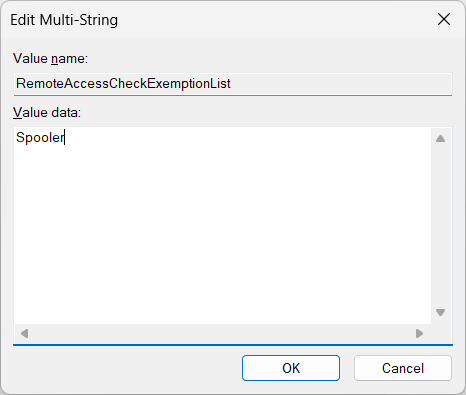The height and width of the screenshot is (395, 466).
Task: Cancel the multi-string edit
Action: [x=403, y=368]
